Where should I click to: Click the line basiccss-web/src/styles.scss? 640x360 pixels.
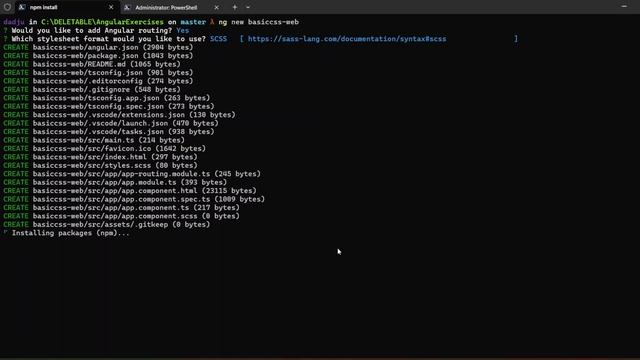coord(100,165)
